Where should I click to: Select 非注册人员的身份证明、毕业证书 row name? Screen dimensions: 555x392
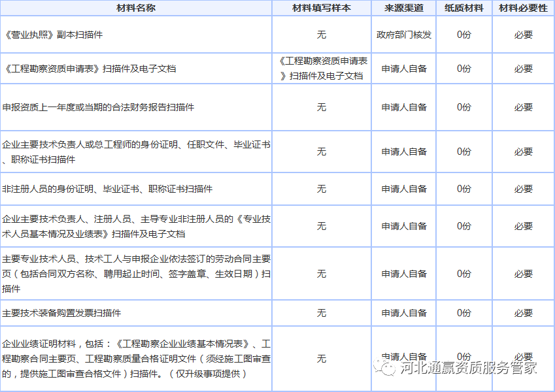point(107,189)
